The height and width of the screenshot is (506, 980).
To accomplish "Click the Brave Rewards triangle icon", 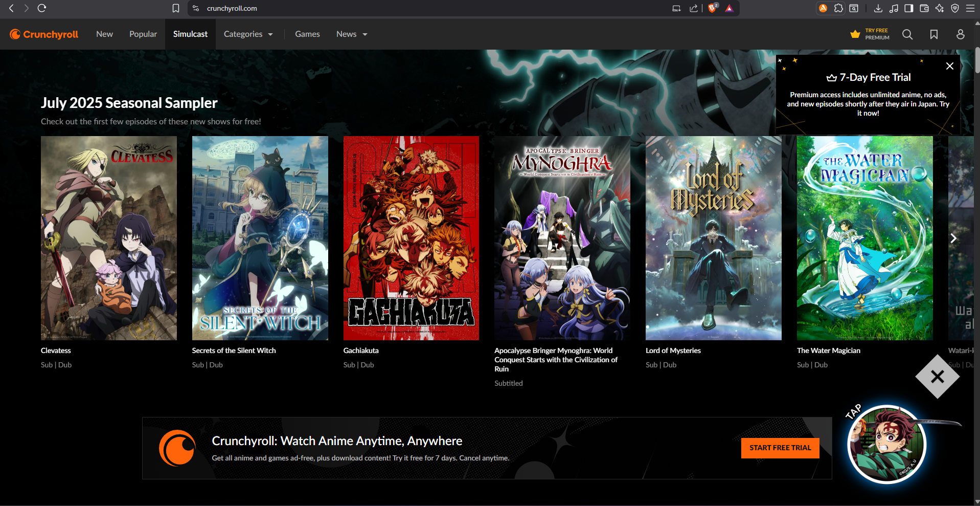I will point(729,8).
